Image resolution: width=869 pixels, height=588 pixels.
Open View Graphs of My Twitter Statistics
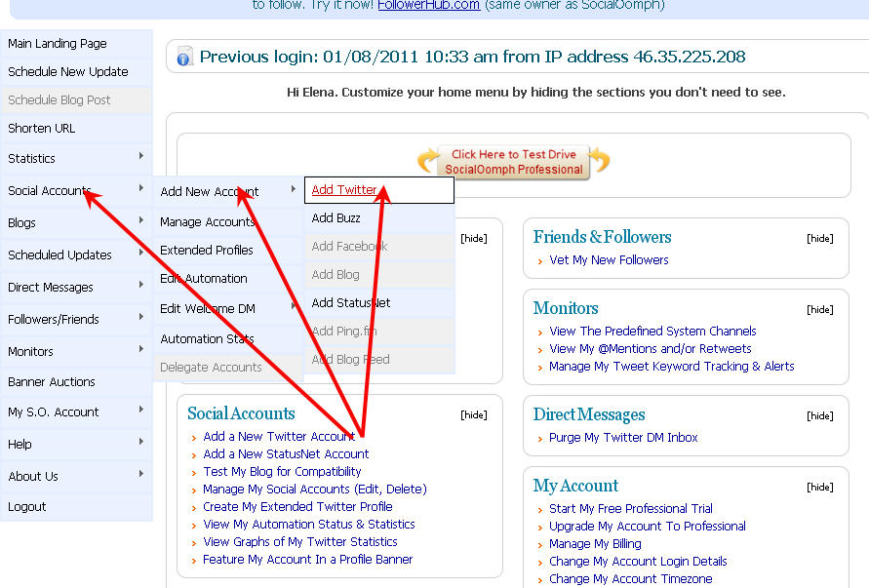coord(300,542)
